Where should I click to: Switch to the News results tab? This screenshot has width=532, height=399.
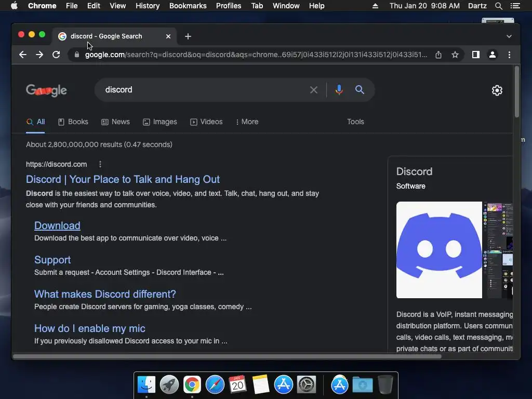(116, 122)
